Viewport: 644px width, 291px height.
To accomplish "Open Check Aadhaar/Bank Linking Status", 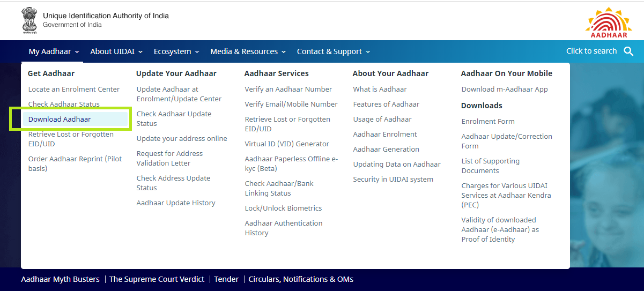I will coord(279,189).
